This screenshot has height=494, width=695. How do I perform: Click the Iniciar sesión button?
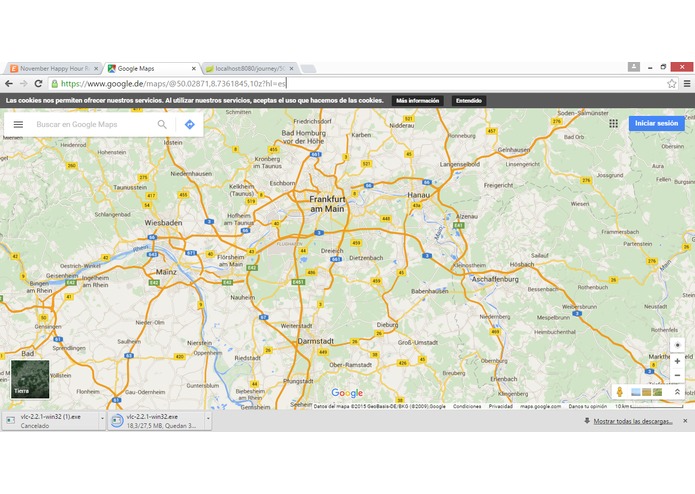pos(656,123)
